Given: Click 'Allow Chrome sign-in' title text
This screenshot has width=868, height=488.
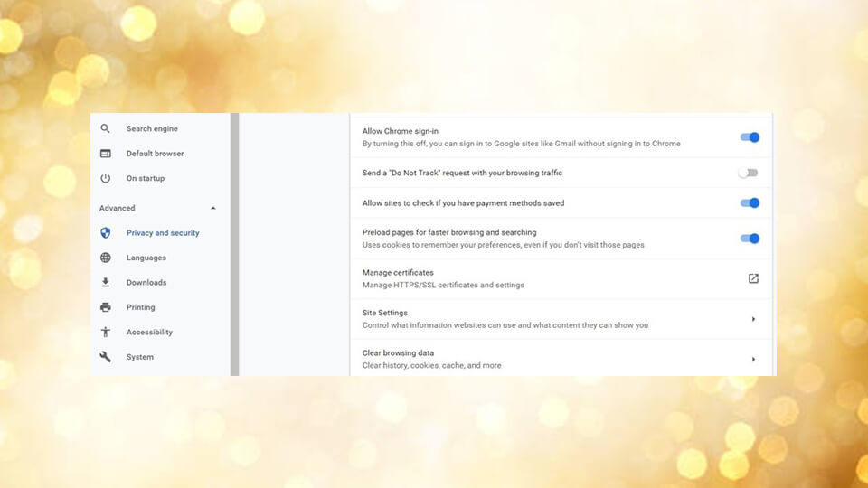Looking at the screenshot, I should (x=401, y=131).
